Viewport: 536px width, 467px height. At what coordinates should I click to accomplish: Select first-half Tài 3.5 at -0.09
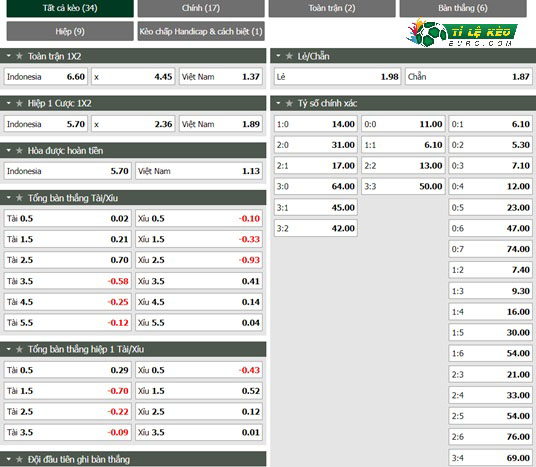coord(68,432)
